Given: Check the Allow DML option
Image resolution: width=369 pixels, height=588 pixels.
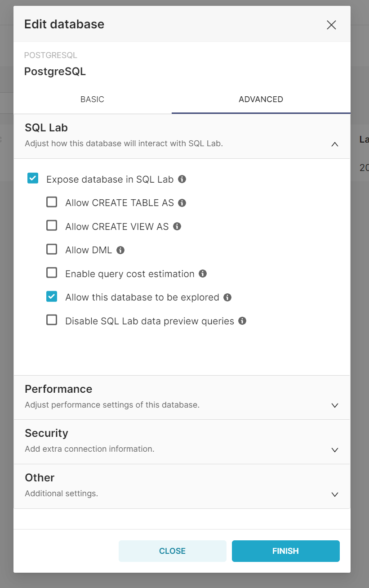Looking at the screenshot, I should 52,250.
